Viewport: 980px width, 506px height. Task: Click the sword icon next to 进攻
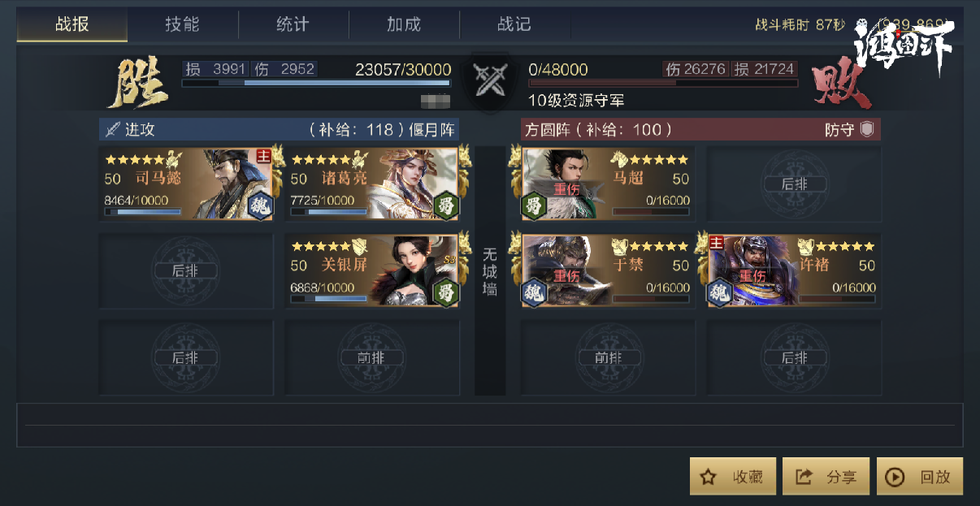pos(112,129)
